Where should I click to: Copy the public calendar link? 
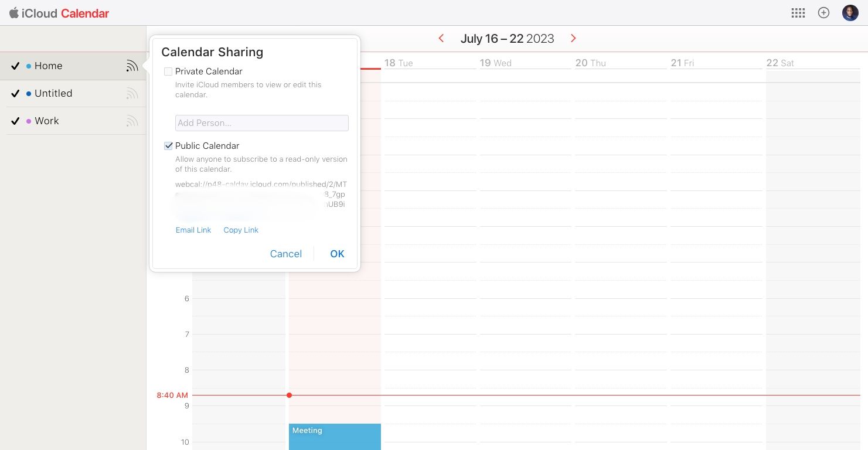coord(241,230)
